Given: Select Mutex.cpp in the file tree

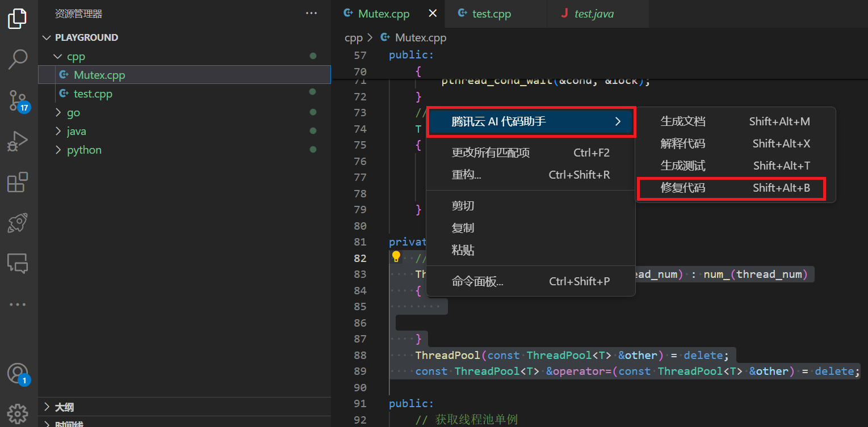Looking at the screenshot, I should (184, 75).
